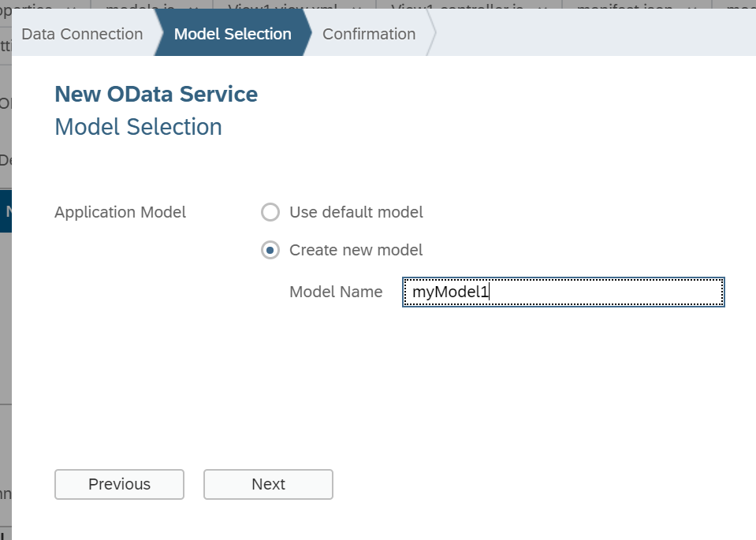Click the Model Name label
This screenshot has width=756, height=540.
tap(336, 292)
